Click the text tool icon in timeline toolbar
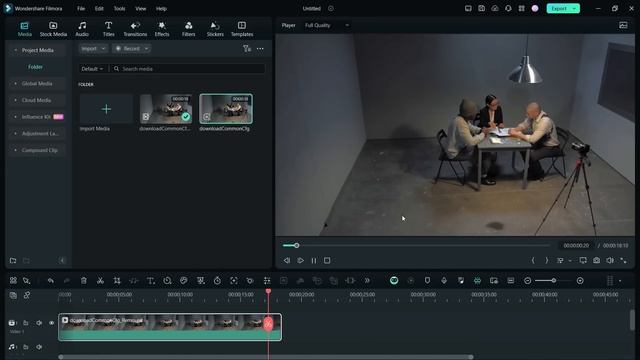640x360 pixels. pyautogui.click(x=151, y=281)
